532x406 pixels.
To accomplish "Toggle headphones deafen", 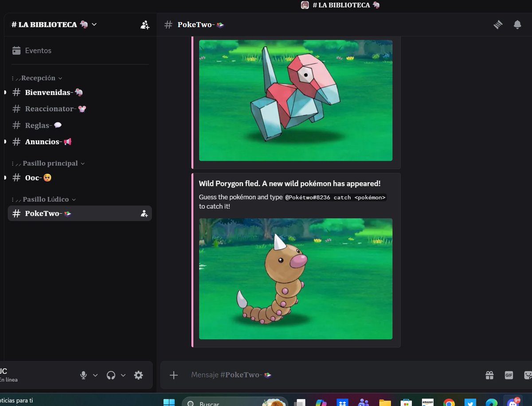I will [111, 375].
